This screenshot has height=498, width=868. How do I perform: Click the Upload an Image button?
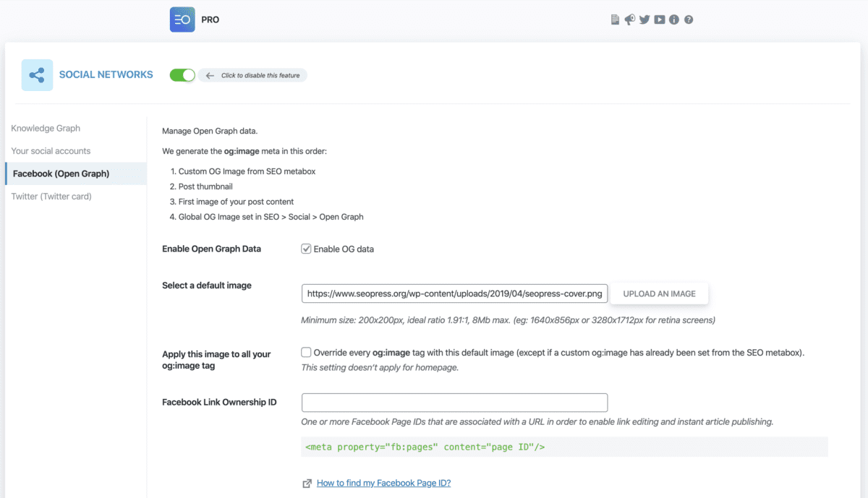[x=660, y=293]
